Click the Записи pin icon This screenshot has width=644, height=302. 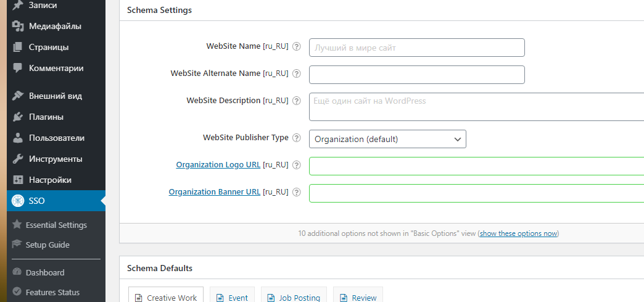[x=18, y=6]
